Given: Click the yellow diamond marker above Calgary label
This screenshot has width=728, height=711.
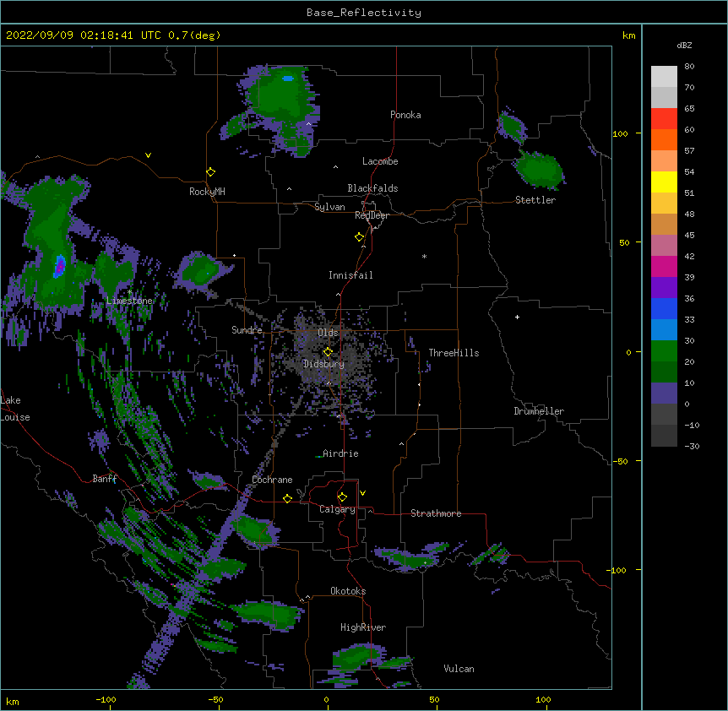Looking at the screenshot, I should (342, 497).
